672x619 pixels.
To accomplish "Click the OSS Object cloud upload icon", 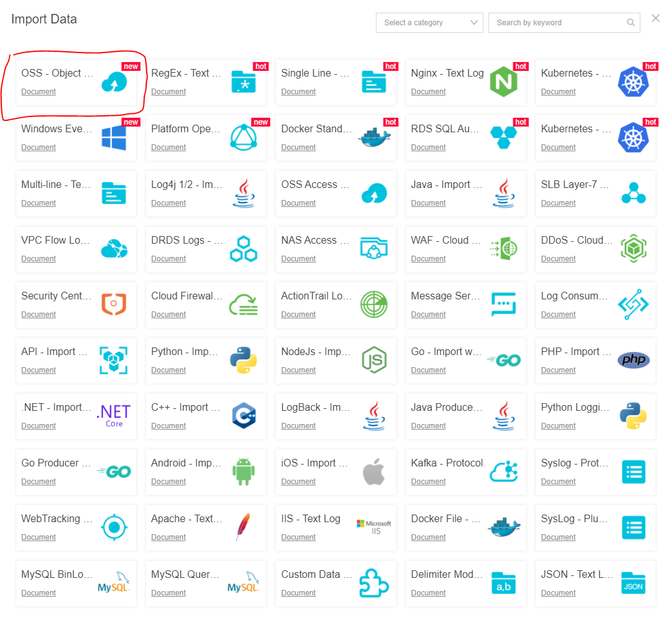I will [114, 82].
